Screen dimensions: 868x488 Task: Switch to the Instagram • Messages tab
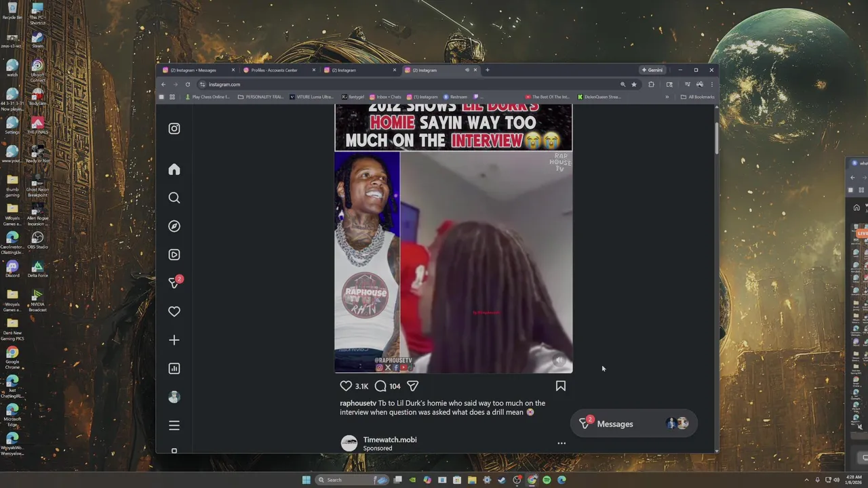198,70
